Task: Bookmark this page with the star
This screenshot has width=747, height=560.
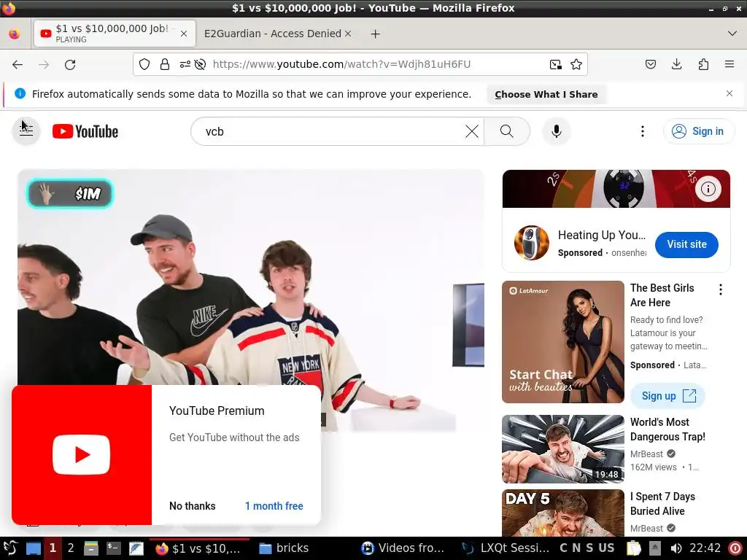Action: coord(576,64)
